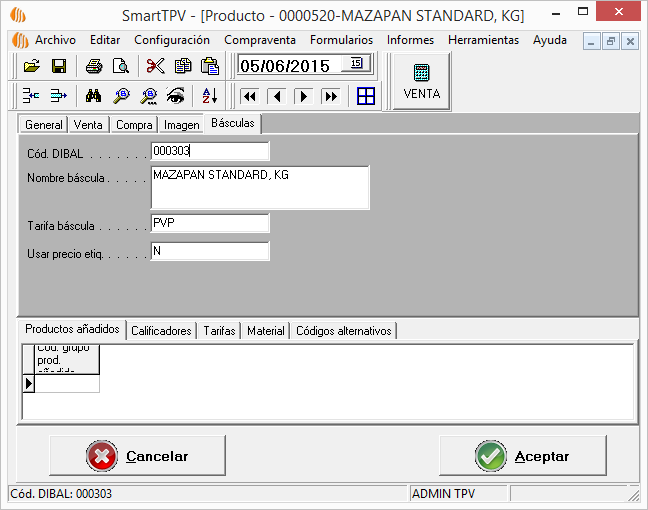
Task: Switch to the Calificadores tab
Action: tap(161, 331)
